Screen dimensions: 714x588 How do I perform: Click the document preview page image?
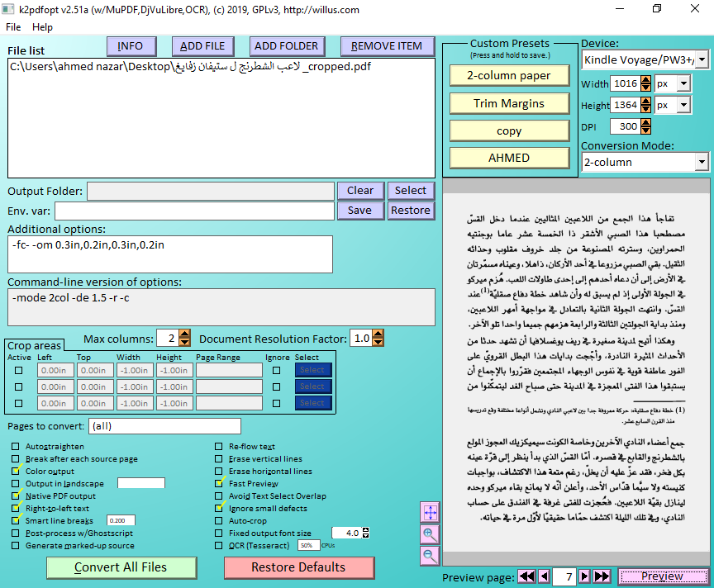click(x=577, y=373)
